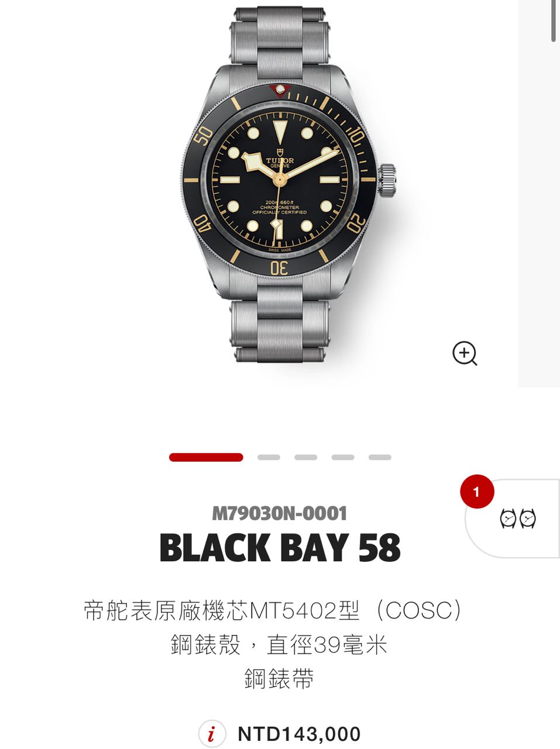560x749 pixels.
Task: Go to the third carousel image dot
Action: pyautogui.click(x=305, y=457)
